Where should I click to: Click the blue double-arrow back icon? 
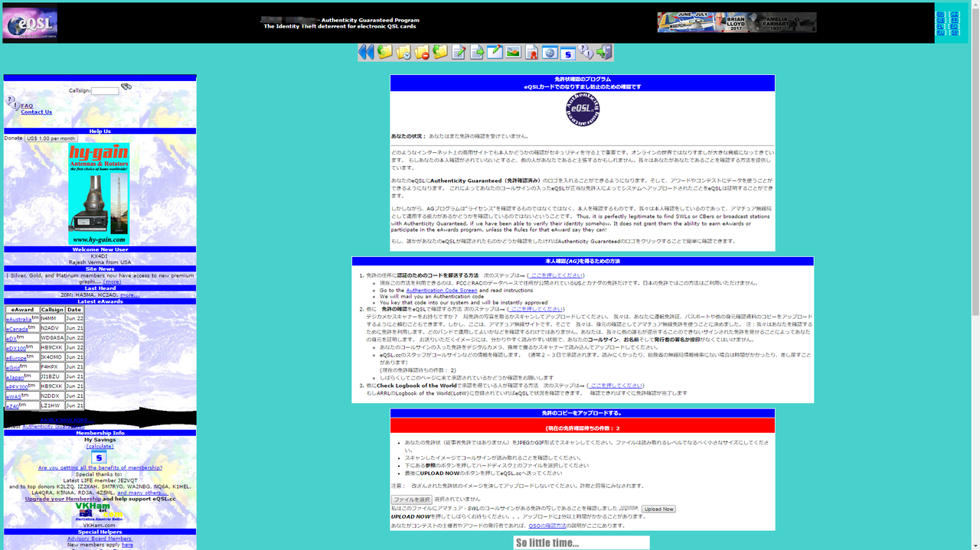coord(366,52)
